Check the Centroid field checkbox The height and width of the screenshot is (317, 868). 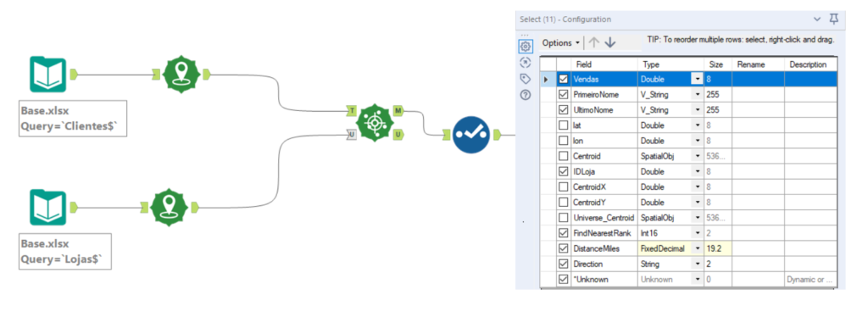coord(564,156)
